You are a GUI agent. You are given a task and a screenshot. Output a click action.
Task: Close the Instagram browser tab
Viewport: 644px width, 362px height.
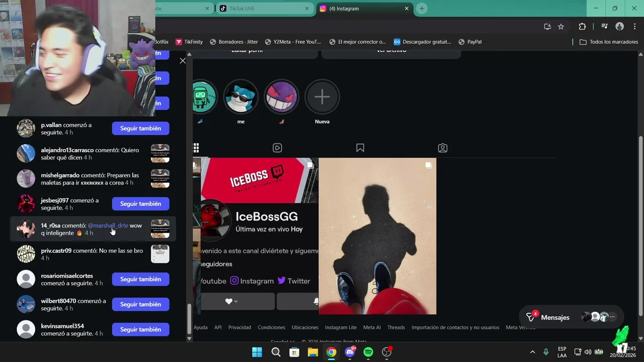407,9
